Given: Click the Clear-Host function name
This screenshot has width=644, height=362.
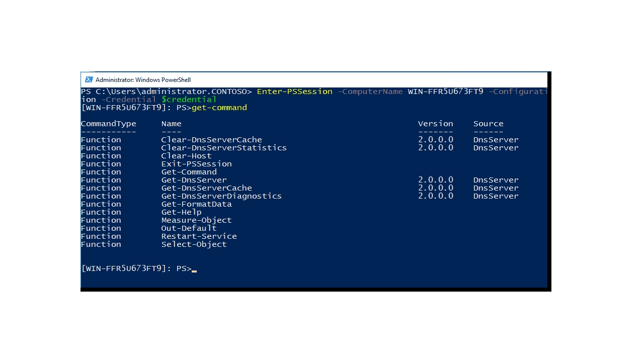Looking at the screenshot, I should coord(186,156).
